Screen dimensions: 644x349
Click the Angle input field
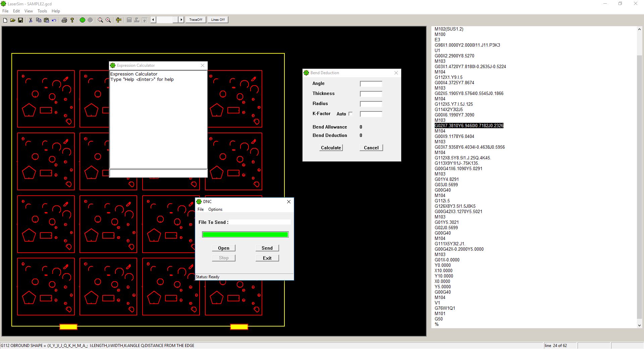click(x=371, y=84)
